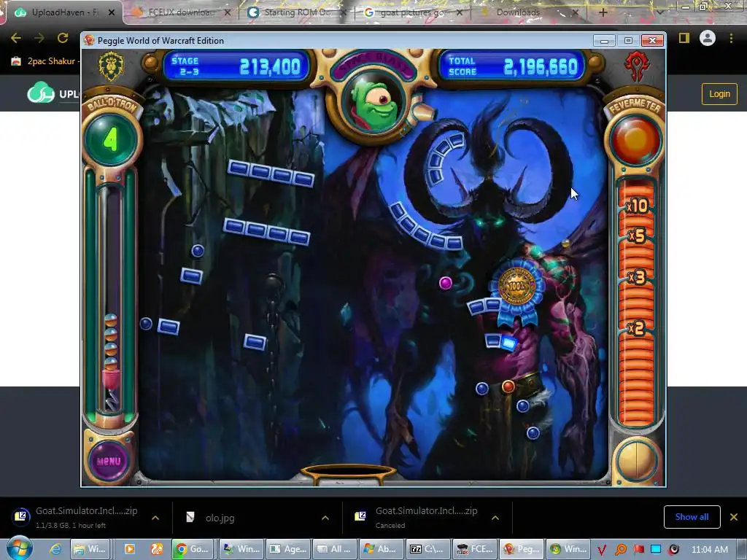Viewport: 747px width, 560px height.
Task: Click the Fevermeter red orb
Action: pyautogui.click(x=635, y=139)
